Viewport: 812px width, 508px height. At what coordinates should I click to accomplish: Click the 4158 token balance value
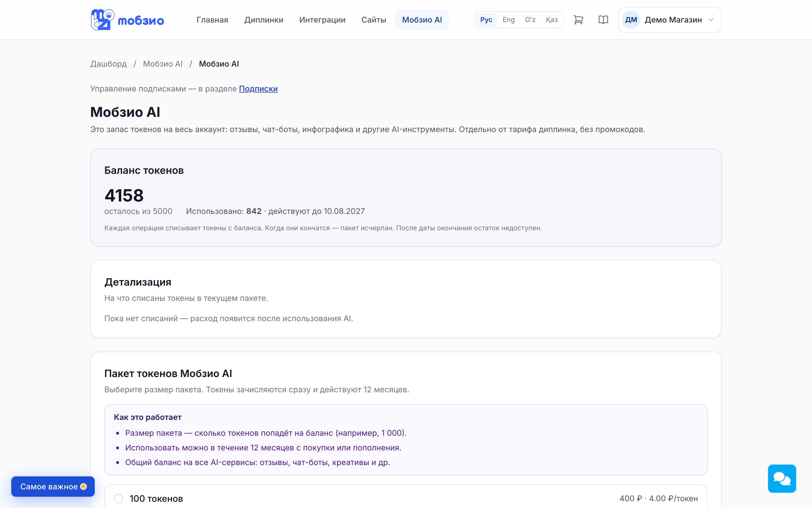click(x=124, y=195)
